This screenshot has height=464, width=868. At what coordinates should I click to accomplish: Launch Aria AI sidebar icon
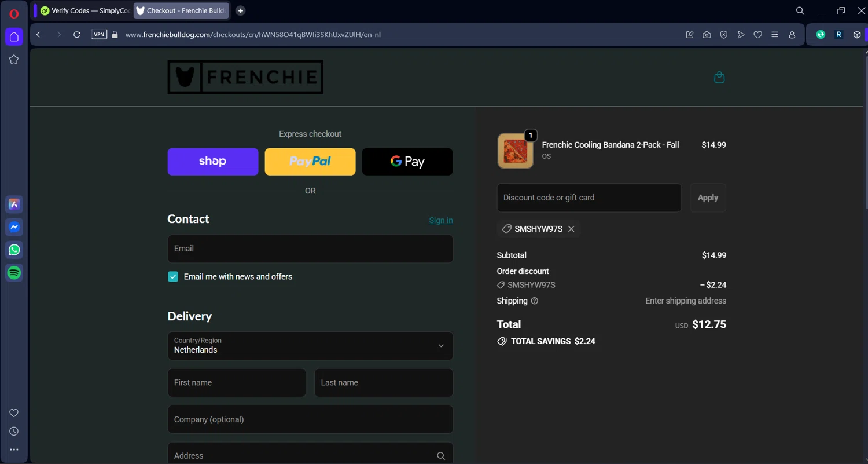pyautogui.click(x=14, y=204)
